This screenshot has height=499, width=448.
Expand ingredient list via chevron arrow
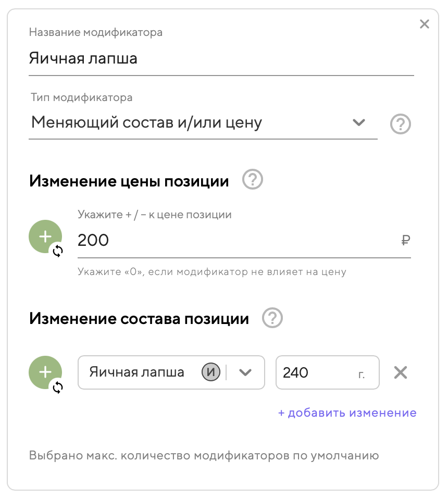245,372
